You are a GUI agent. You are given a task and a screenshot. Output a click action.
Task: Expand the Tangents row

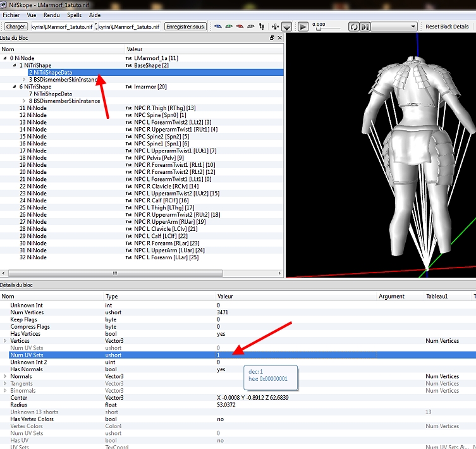pyautogui.click(x=5, y=383)
